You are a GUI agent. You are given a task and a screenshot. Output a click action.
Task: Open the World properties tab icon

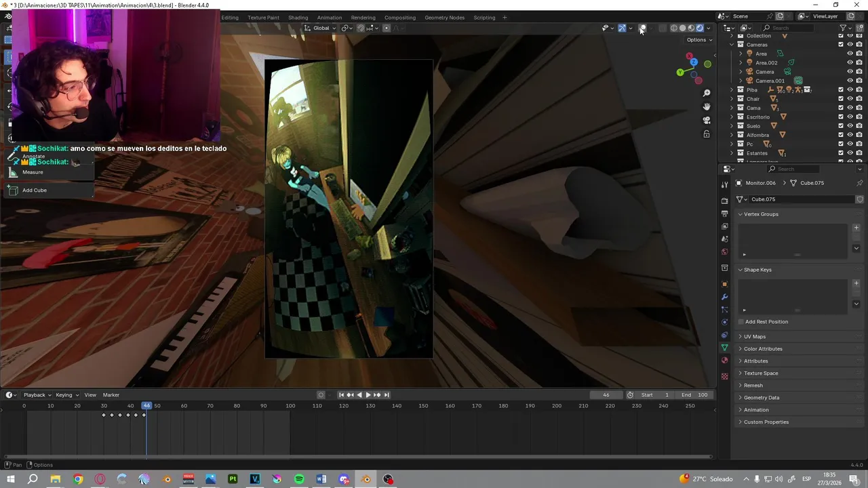click(724, 251)
